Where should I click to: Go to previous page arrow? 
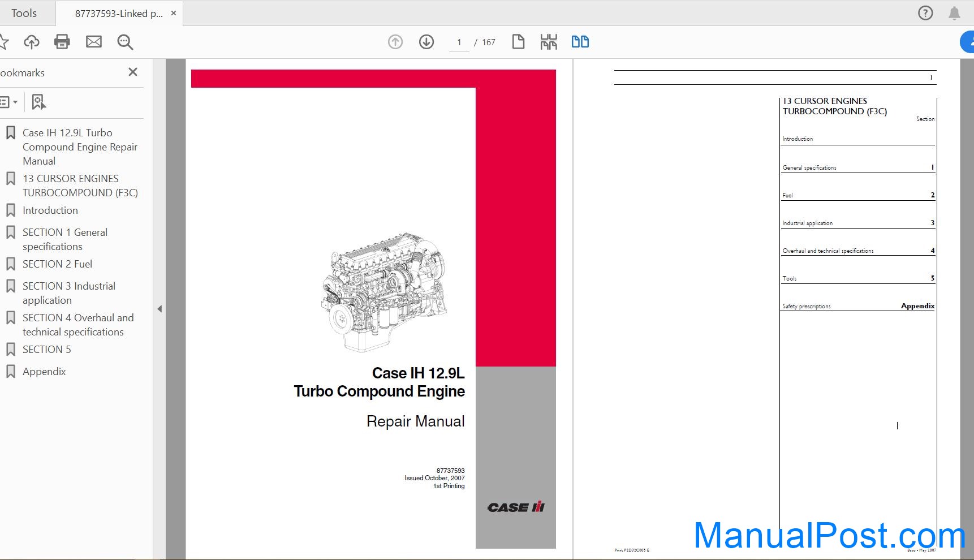pyautogui.click(x=395, y=42)
